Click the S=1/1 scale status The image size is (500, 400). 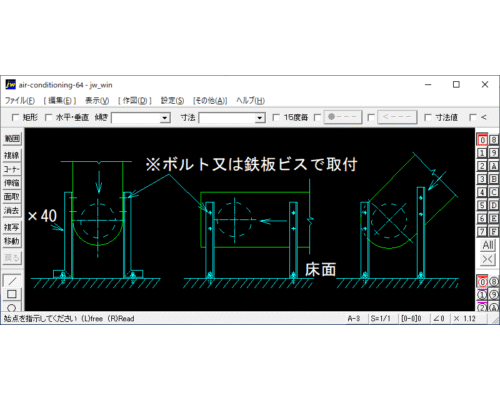pyautogui.click(x=381, y=319)
